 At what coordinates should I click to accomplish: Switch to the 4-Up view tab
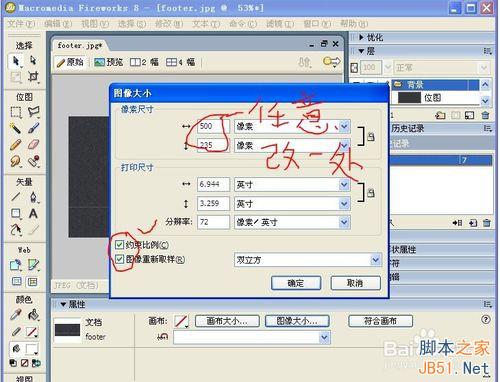(x=180, y=62)
